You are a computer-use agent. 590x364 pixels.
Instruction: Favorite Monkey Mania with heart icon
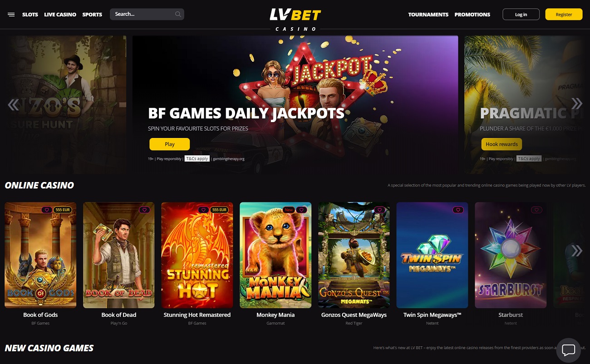coord(302,210)
